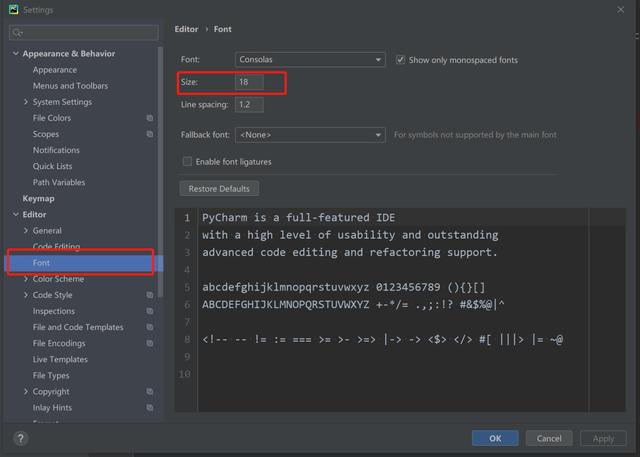Screen dimensions: 640x457
Task: Click the Apply button
Action: click(603, 438)
